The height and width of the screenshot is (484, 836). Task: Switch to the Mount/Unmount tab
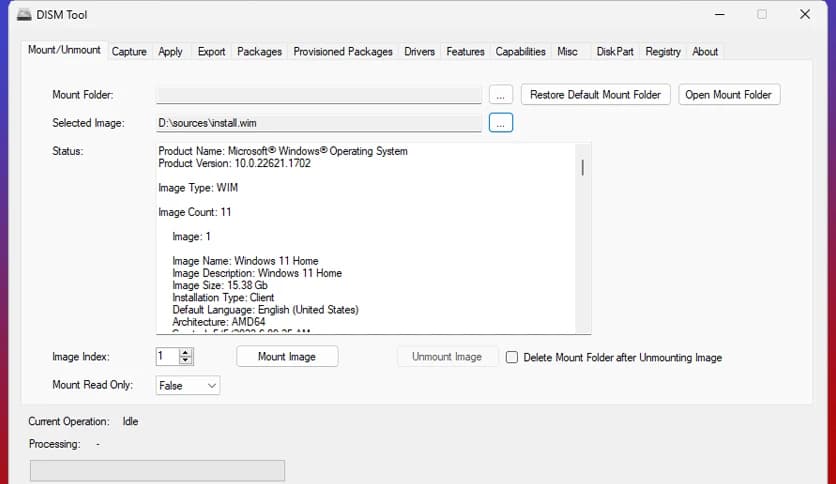click(x=64, y=50)
